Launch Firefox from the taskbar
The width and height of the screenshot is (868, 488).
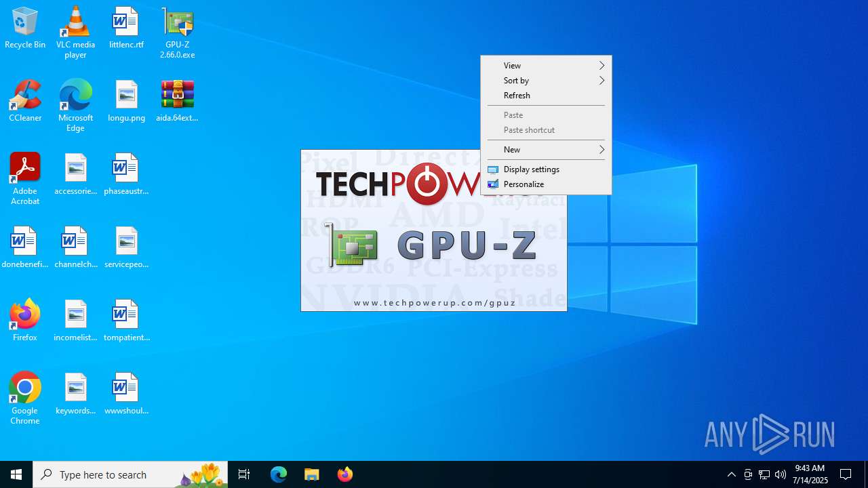pyautogui.click(x=345, y=474)
